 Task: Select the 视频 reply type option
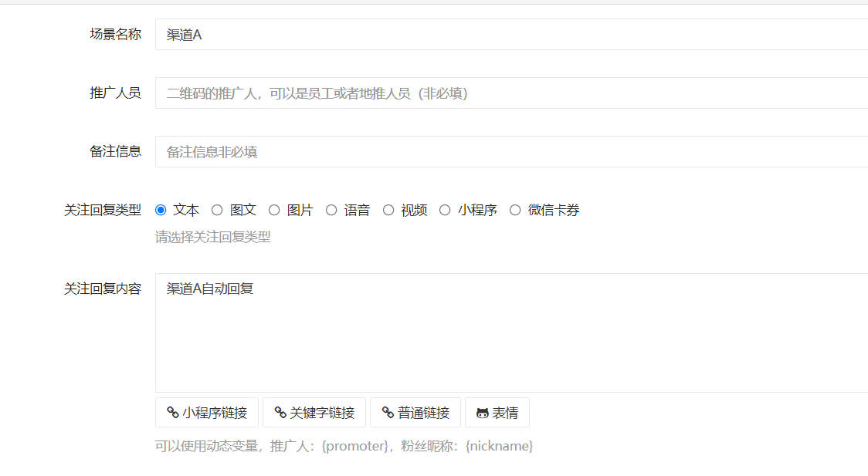(388, 209)
